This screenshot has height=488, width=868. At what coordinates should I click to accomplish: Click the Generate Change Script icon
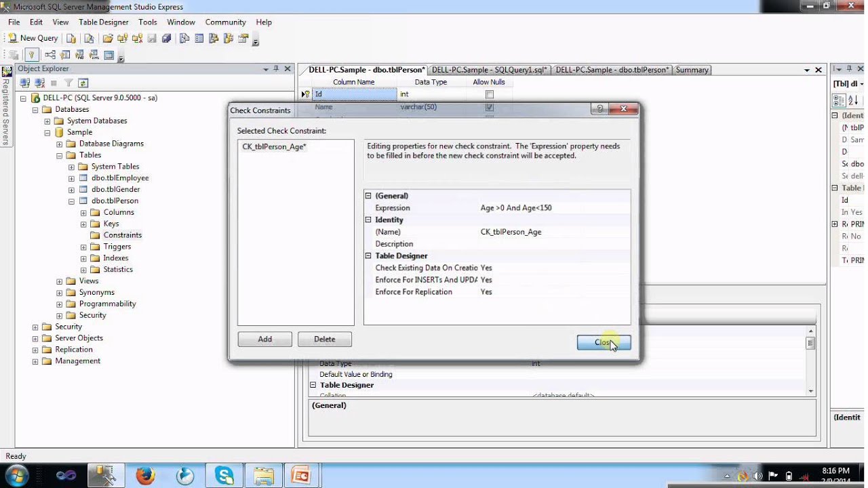click(14, 55)
